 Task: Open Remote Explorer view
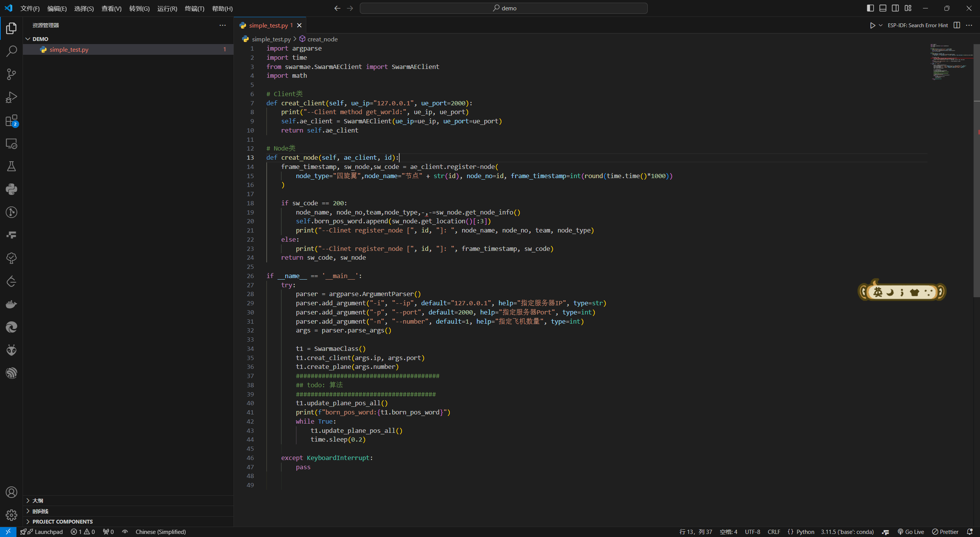[11, 144]
